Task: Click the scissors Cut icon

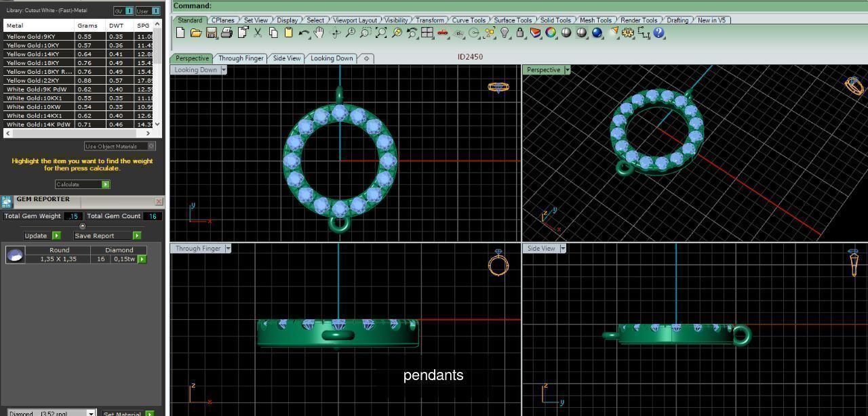Action: [258, 33]
